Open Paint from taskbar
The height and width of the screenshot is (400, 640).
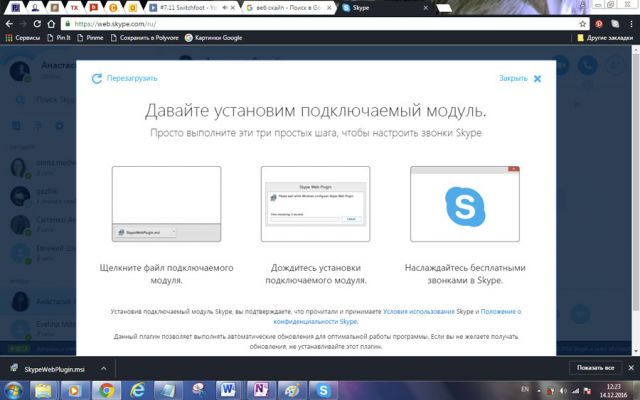292,391
